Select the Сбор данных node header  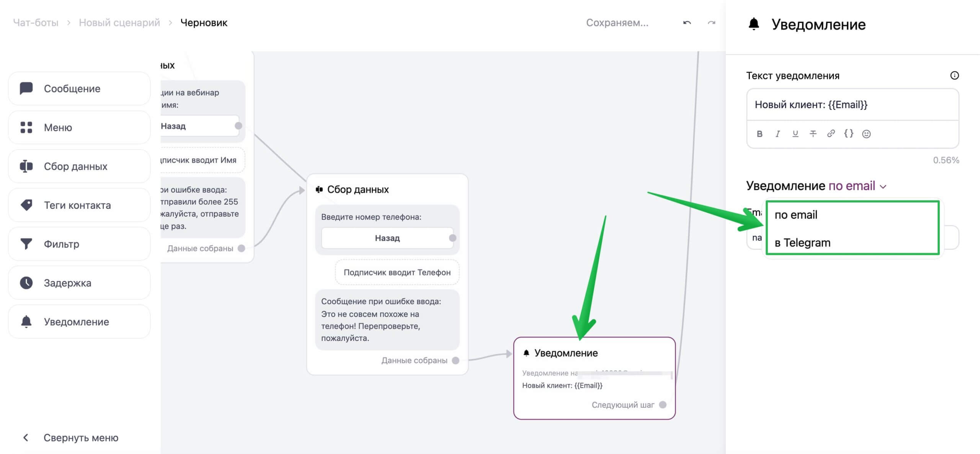pos(352,189)
